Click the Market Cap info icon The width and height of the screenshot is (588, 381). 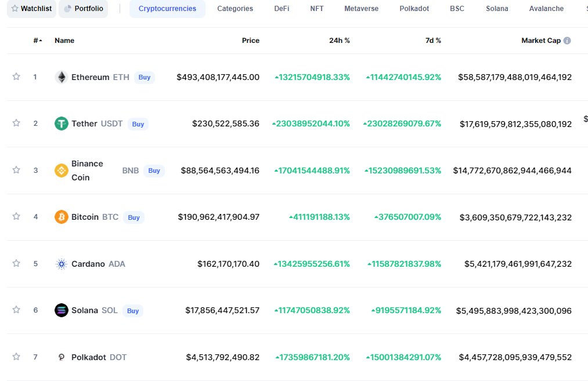[x=567, y=41]
